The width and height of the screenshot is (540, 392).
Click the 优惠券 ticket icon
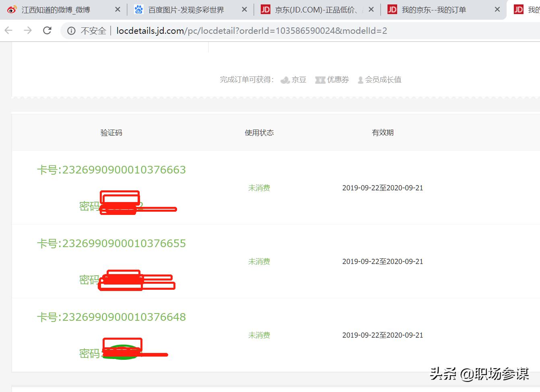pos(320,80)
